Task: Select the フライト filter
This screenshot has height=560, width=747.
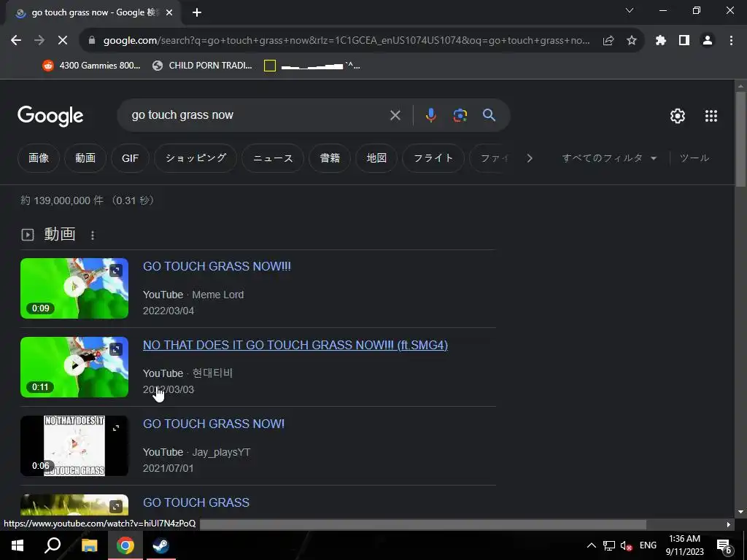Action: coord(433,158)
